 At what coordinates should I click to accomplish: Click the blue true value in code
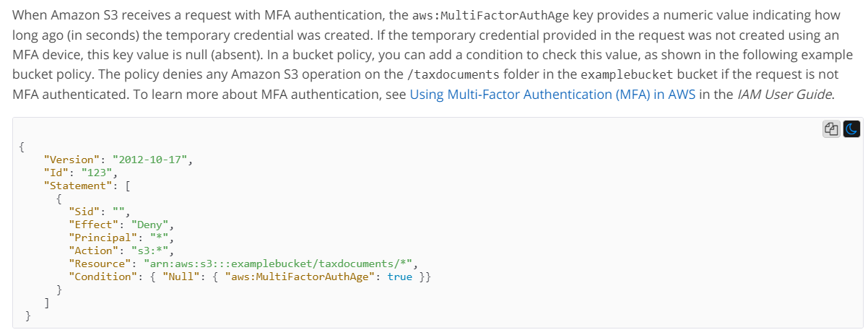click(x=400, y=276)
